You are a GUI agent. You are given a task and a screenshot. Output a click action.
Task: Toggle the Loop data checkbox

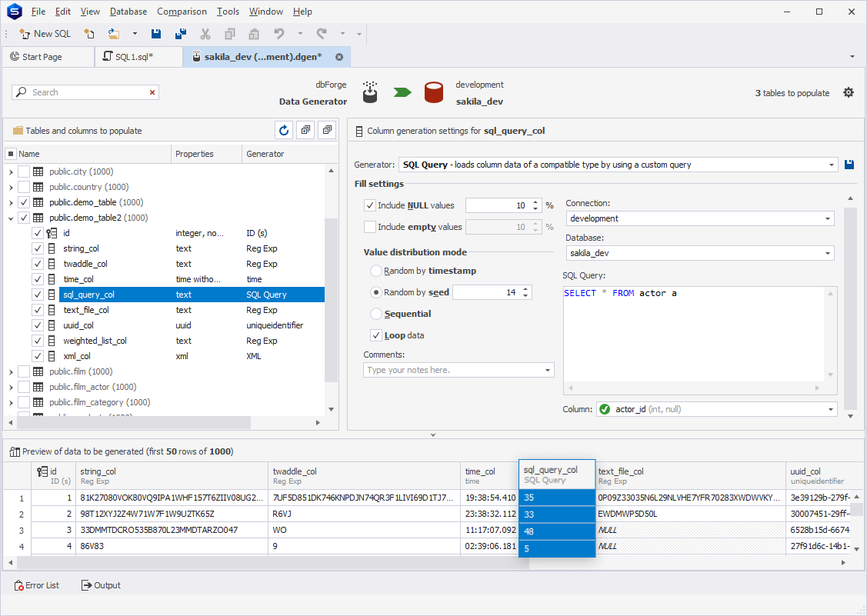376,335
